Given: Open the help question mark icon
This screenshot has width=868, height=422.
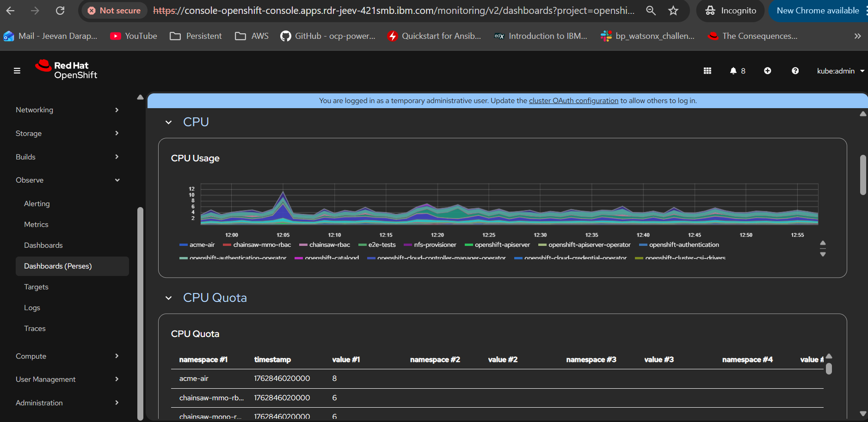Looking at the screenshot, I should point(795,71).
